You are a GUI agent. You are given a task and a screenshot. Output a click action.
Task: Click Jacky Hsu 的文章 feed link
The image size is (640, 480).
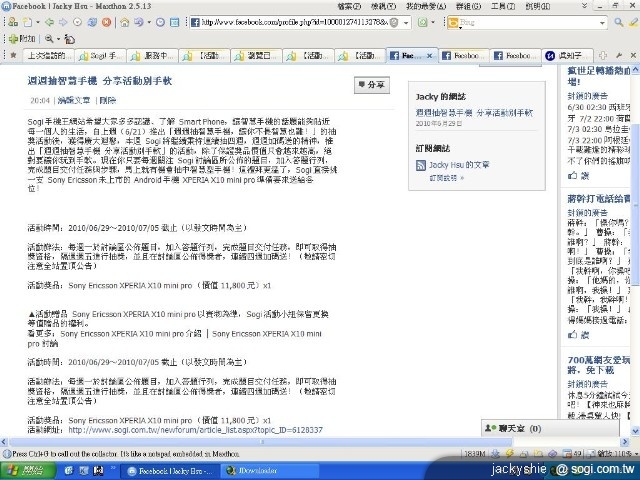459,165
